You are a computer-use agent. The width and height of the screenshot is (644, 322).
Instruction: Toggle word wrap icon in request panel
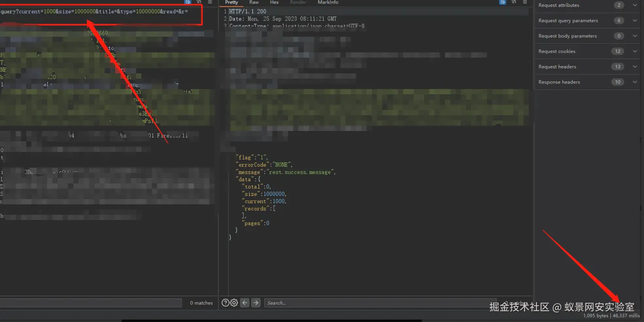click(188, 2)
